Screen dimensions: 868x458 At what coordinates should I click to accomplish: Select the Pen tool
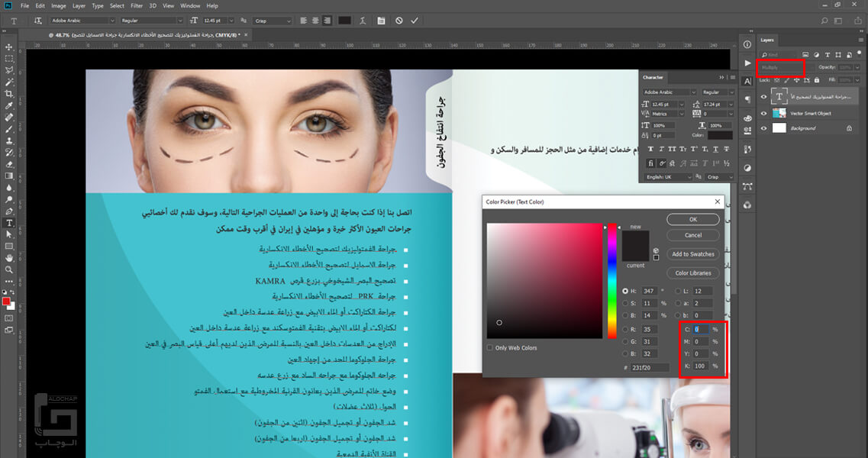[x=9, y=211]
